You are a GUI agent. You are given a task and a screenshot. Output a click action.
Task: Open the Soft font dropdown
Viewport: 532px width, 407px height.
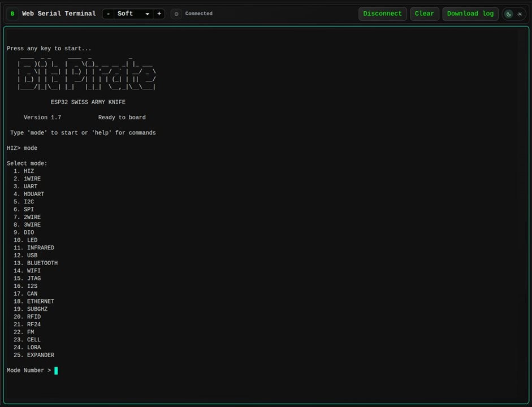[133, 14]
